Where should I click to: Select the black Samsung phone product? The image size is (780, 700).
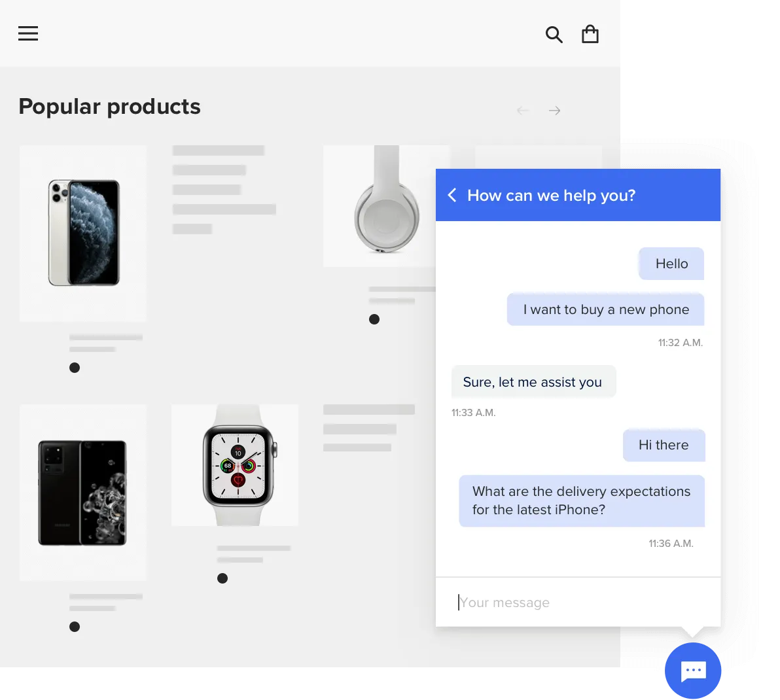point(82,492)
